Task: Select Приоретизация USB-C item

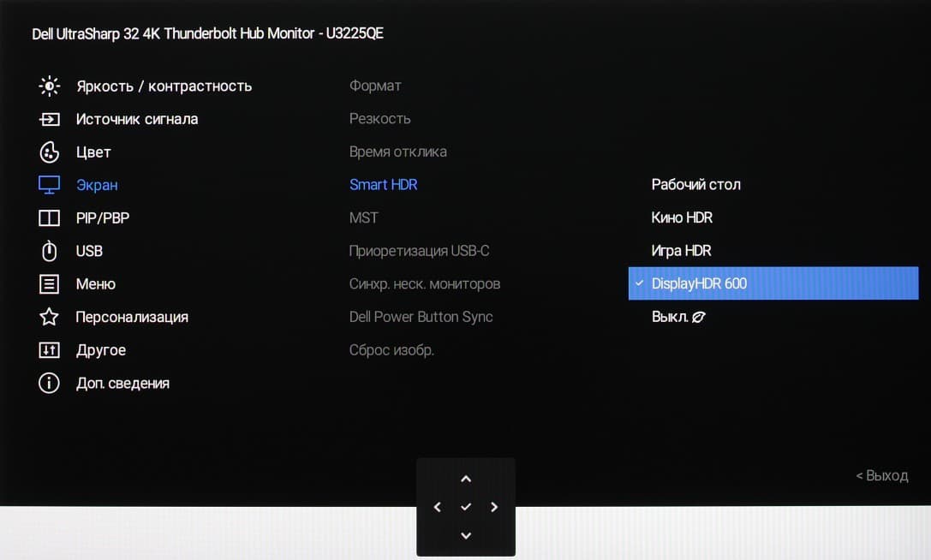Action: [419, 251]
